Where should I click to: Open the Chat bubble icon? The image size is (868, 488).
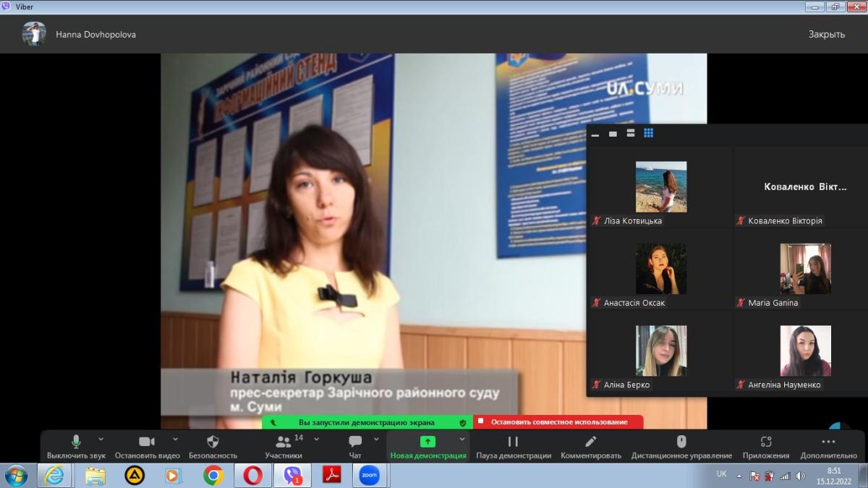pyautogui.click(x=355, y=442)
